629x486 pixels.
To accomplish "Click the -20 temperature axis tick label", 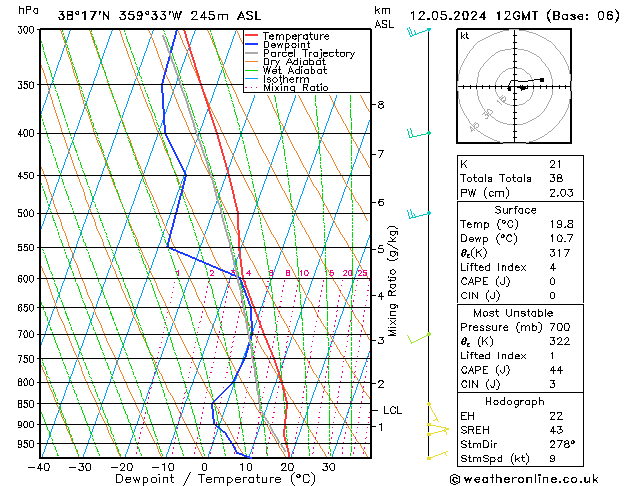I will pos(122,467).
